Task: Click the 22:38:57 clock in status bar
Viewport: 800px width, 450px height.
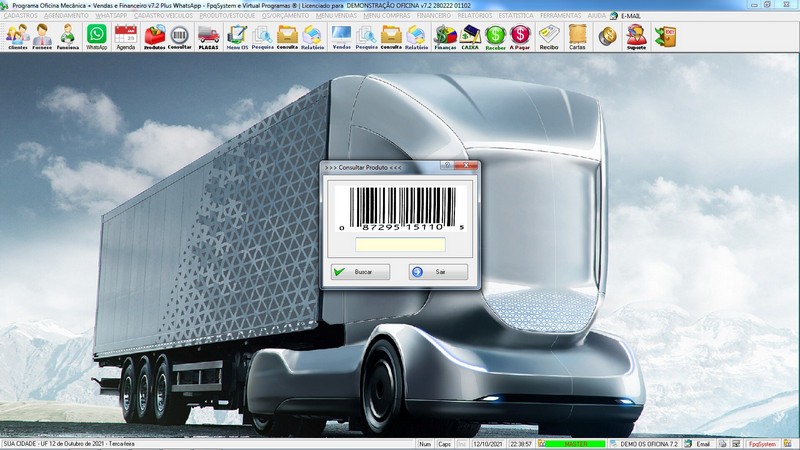Action: click(521, 444)
